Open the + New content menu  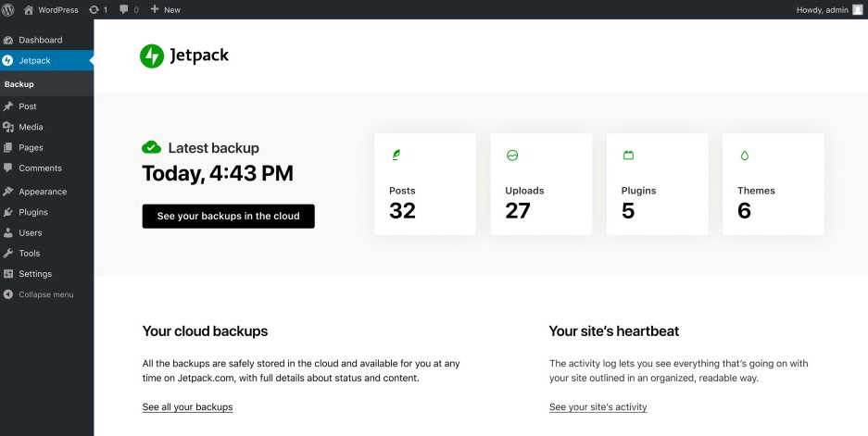click(165, 9)
